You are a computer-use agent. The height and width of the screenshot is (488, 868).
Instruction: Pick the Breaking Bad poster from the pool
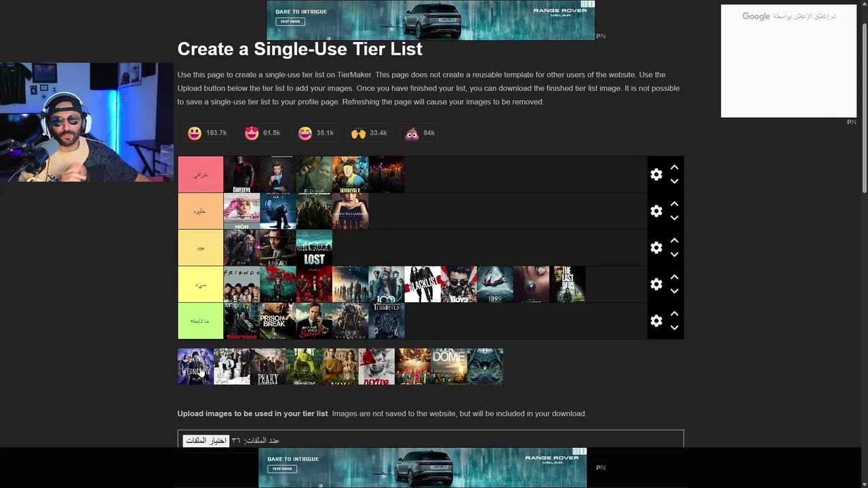coord(304,367)
